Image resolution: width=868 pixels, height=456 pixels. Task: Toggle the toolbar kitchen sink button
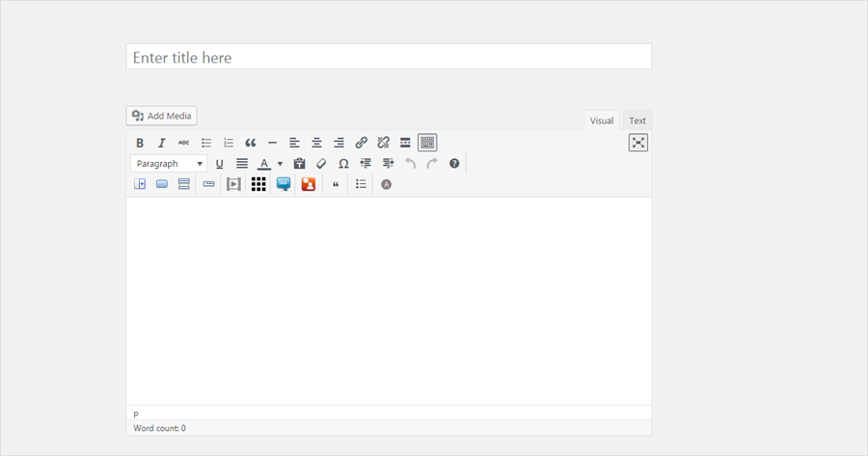427,143
